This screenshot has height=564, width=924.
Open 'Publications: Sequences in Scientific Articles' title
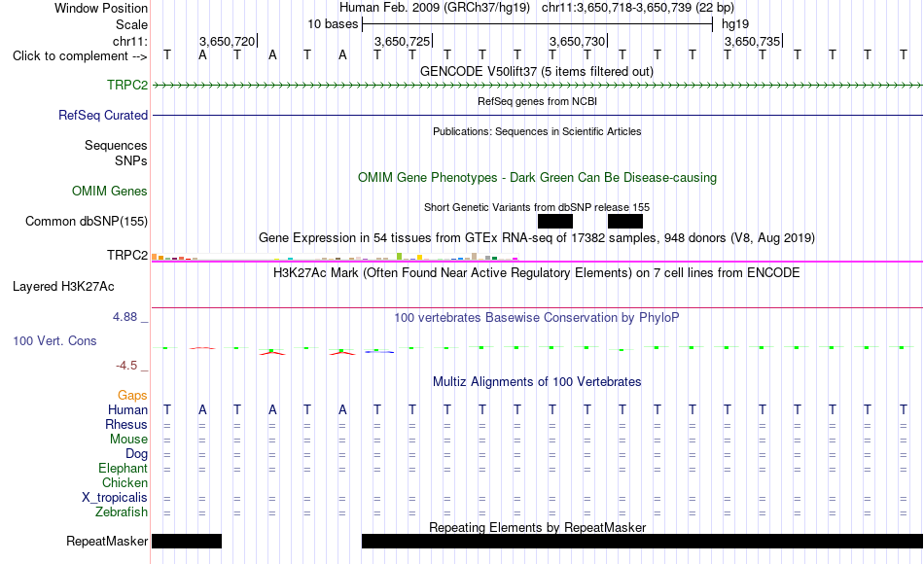[537, 131]
